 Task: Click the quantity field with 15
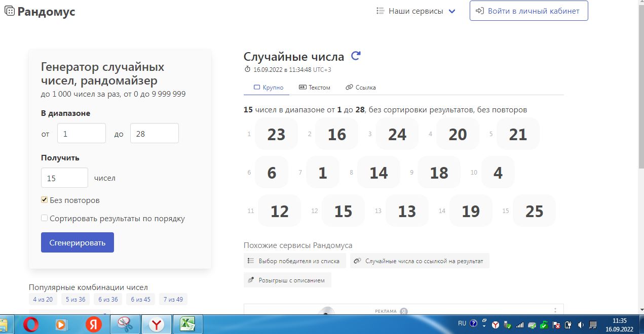pos(64,178)
